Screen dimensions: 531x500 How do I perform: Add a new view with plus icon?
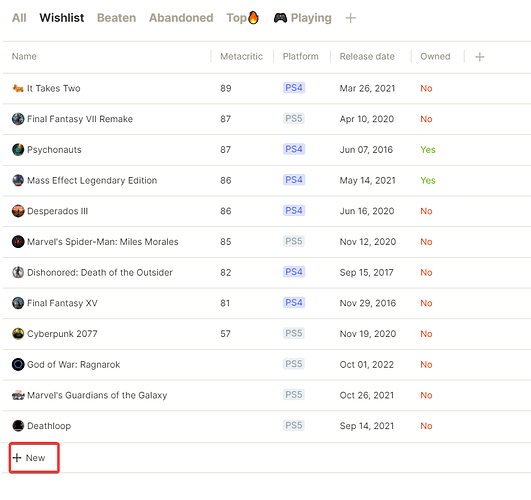click(351, 18)
